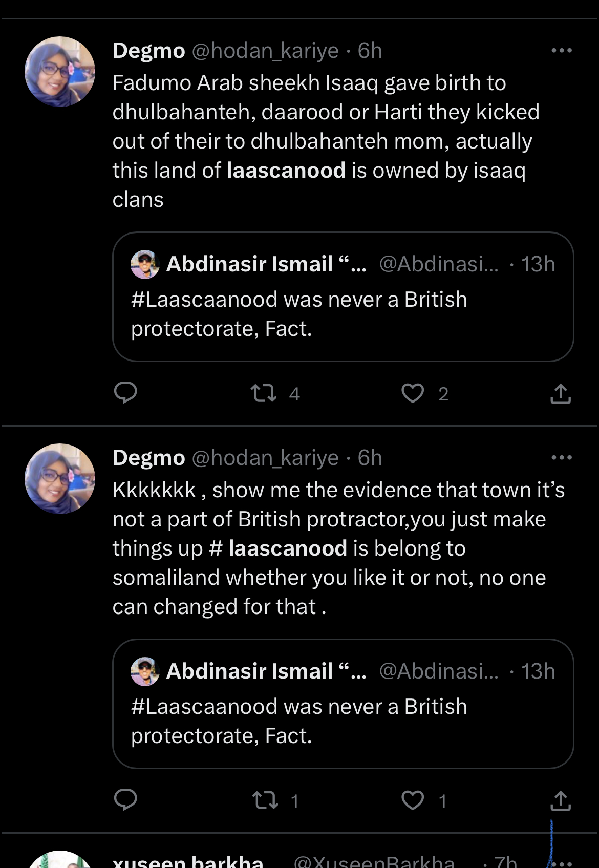
Task: Open more options on xuseen barkha tweet
Action: click(x=561, y=862)
